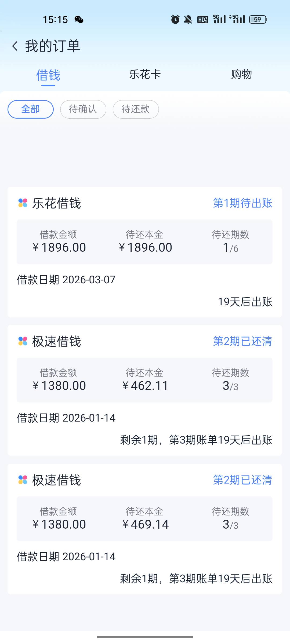This screenshot has height=644, width=290.
Task: Open 第2期已还清 link for the ¥469.14 loan
Action: pyautogui.click(x=242, y=480)
